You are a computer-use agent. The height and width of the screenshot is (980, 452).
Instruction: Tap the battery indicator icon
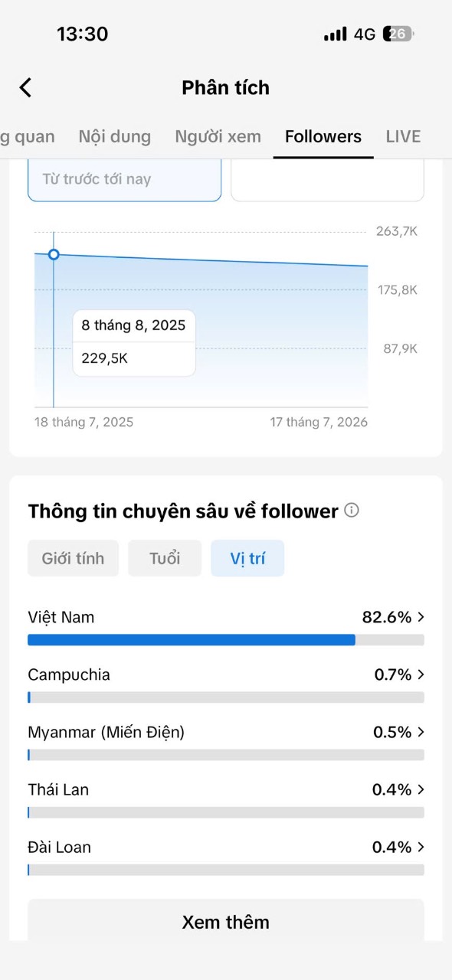pyautogui.click(x=400, y=34)
